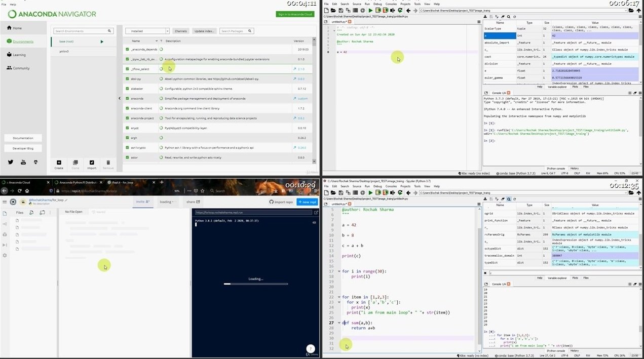Open Debug menu in upper Spyder
This screenshot has height=359, width=644.
coord(377,4)
